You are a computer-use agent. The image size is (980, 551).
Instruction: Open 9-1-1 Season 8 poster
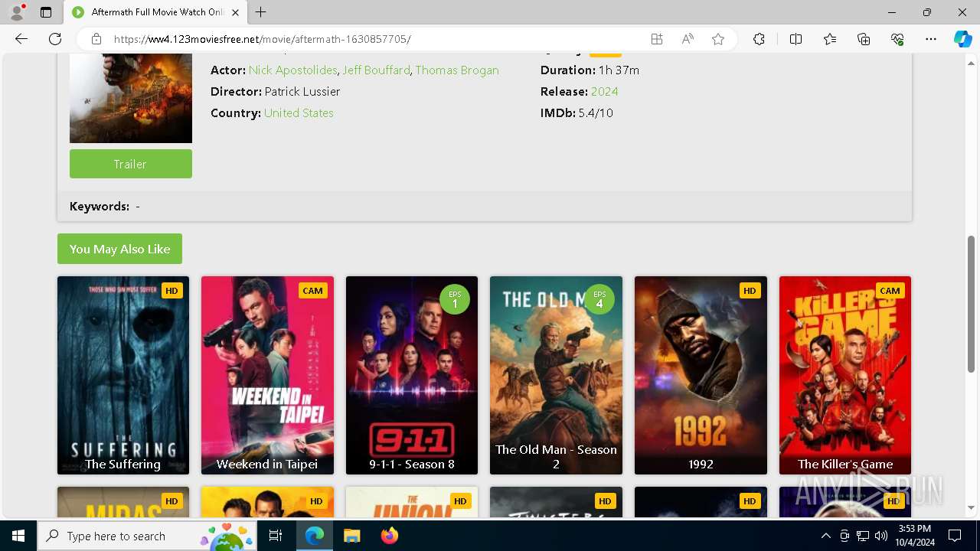coord(412,375)
